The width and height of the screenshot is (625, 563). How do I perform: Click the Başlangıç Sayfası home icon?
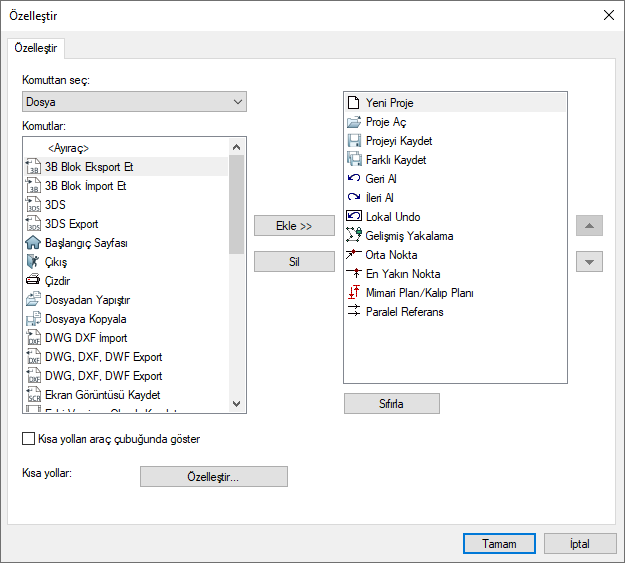pos(33,243)
